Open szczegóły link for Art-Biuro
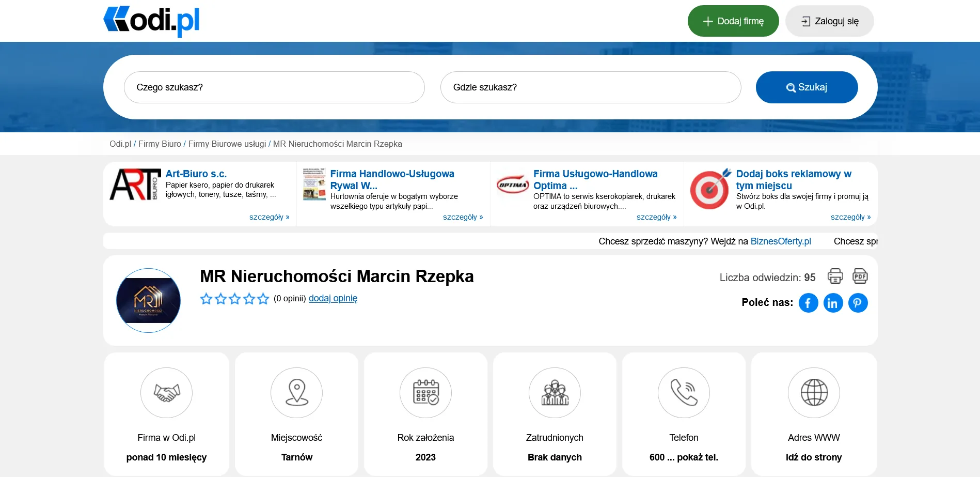The image size is (980, 477). pos(269,217)
